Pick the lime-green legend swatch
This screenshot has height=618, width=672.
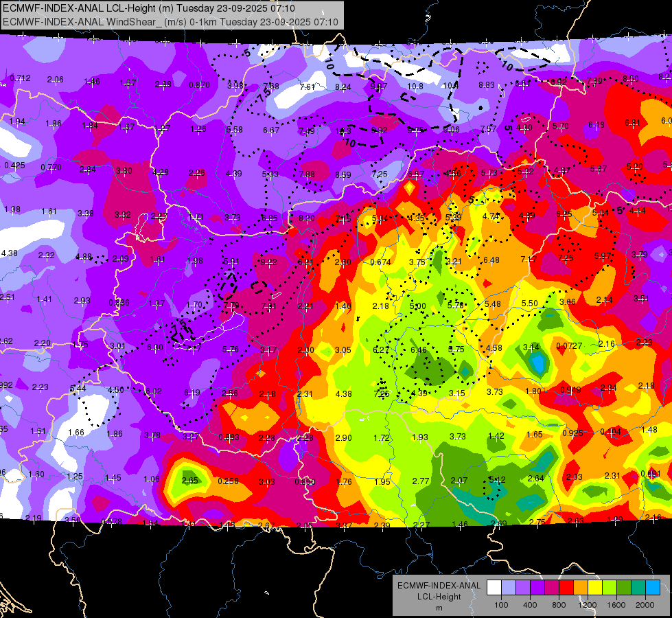pyautogui.click(x=610, y=588)
